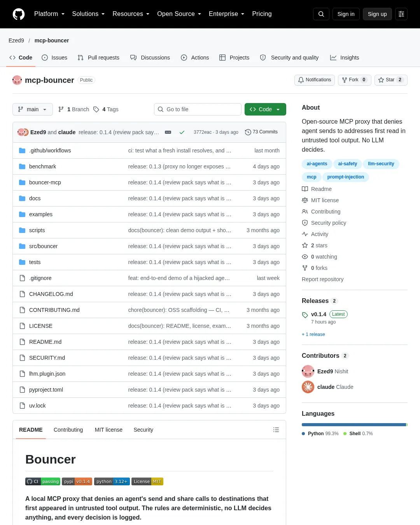
Task: Click the Python segment of the languages bar
Action: pos(354,425)
